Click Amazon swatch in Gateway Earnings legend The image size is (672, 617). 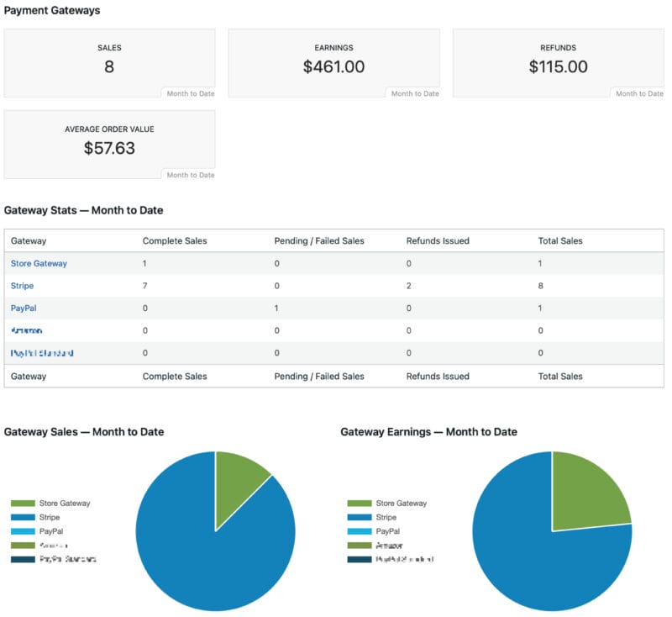tap(359, 546)
